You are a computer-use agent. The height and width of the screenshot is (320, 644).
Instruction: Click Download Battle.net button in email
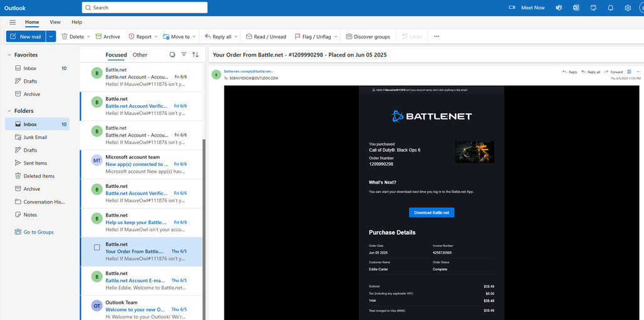point(432,212)
